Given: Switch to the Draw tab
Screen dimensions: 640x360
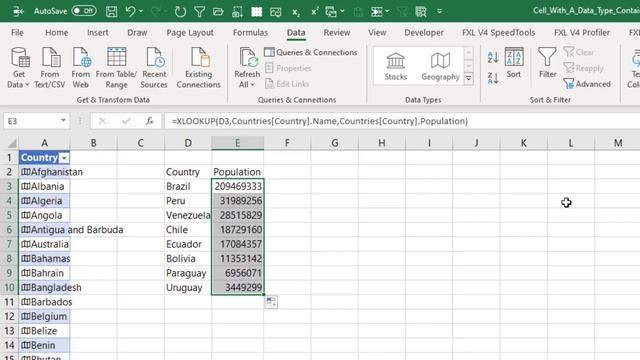Looking at the screenshot, I should 137,33.
